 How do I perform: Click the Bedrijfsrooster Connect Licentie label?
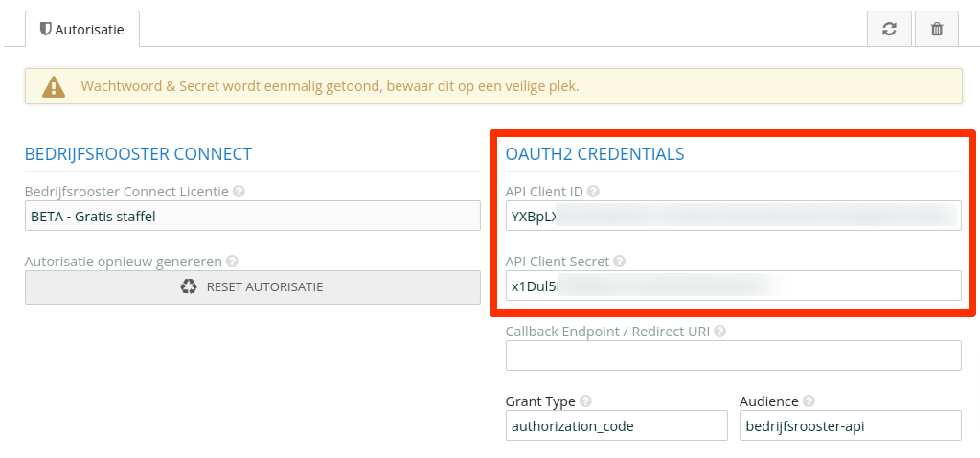(126, 192)
